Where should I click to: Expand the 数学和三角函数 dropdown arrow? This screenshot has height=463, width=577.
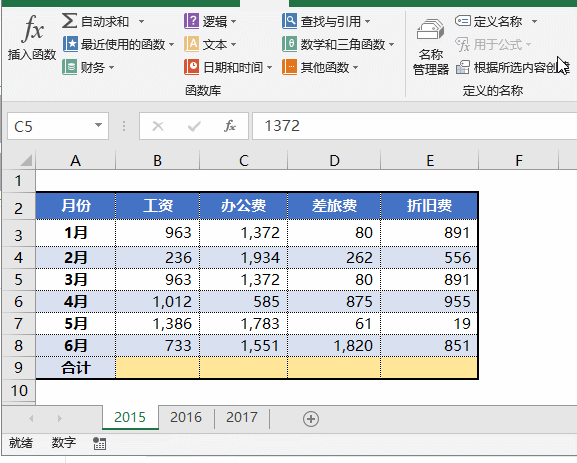pyautogui.click(x=391, y=45)
